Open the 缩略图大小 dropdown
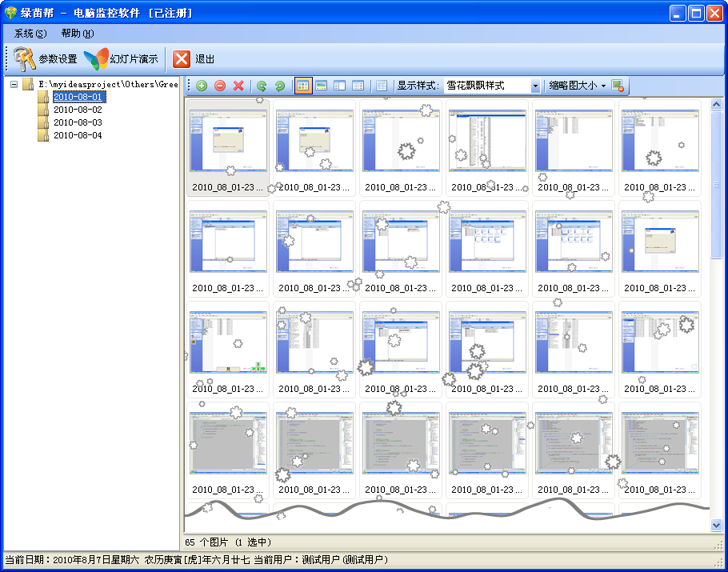This screenshot has height=572, width=728. [577, 86]
